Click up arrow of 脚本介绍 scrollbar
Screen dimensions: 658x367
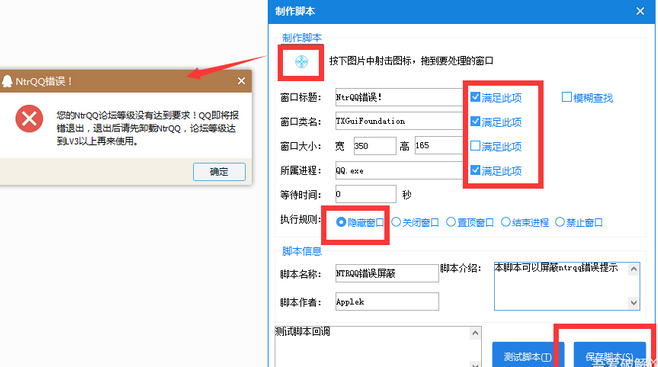tap(634, 269)
